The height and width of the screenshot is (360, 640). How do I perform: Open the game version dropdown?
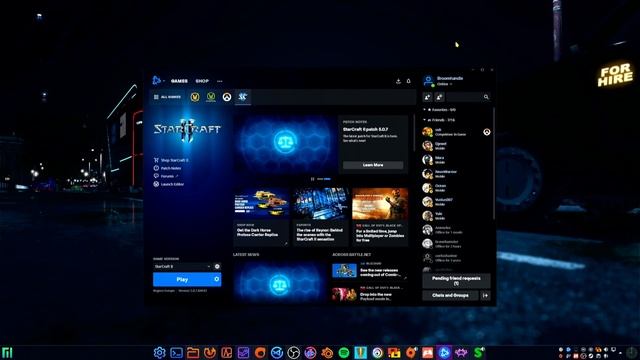182,267
